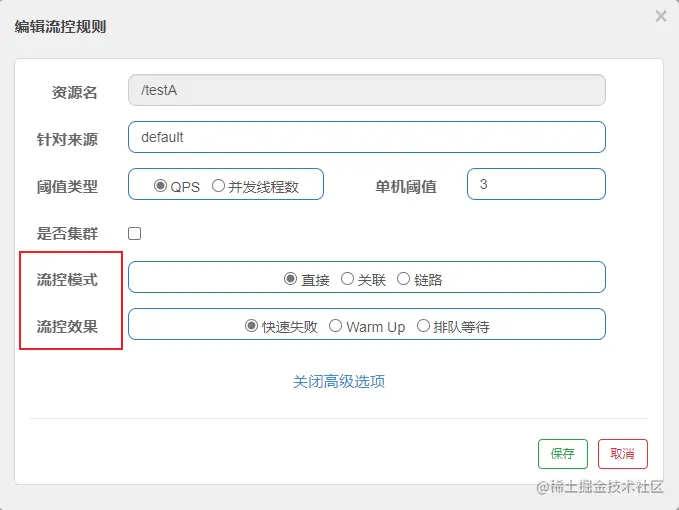Click the 资源名 /testA field
Screen dimensions: 679x510
click(367, 90)
